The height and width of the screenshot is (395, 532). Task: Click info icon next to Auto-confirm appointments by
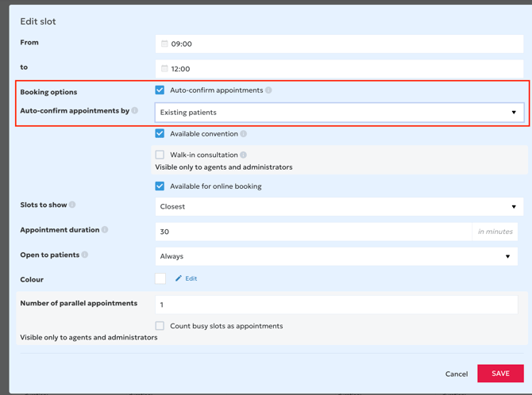coord(135,111)
